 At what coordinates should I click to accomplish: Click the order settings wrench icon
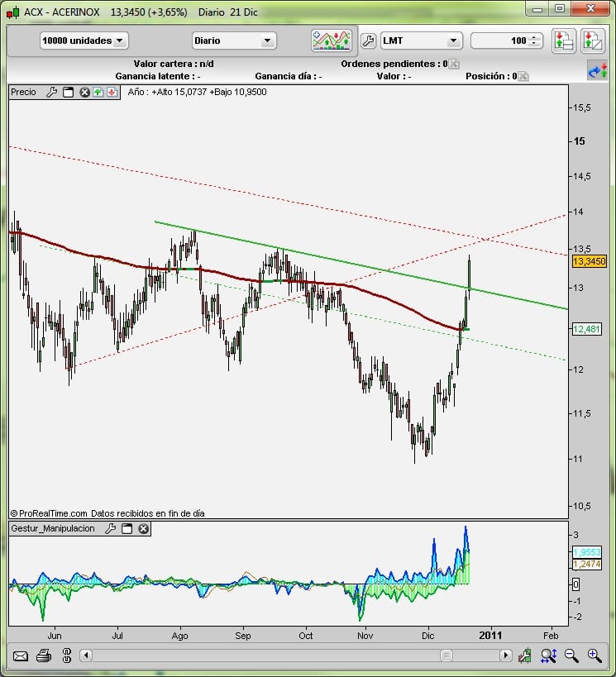(x=369, y=41)
